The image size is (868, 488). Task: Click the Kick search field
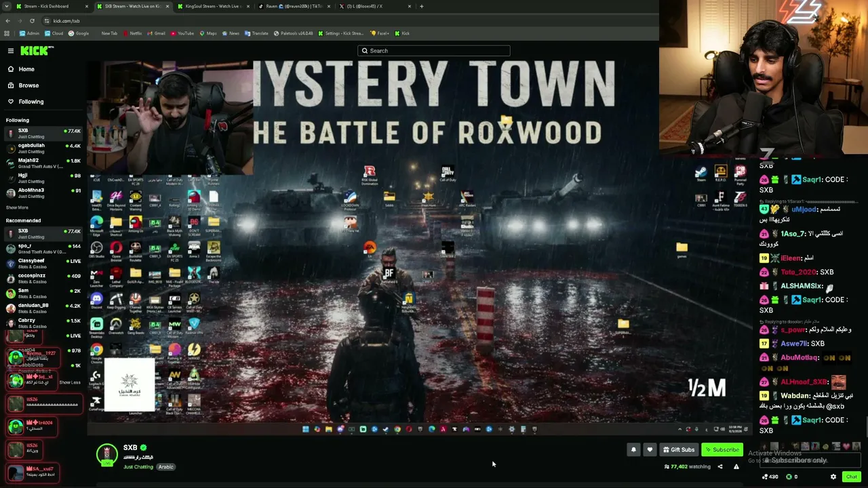434,51
